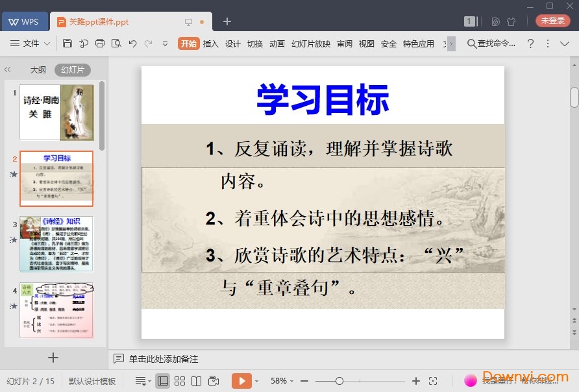Viewport: 579px width, 392px height.
Task: Open the 视图 tab
Action: pyautogui.click(x=366, y=43)
